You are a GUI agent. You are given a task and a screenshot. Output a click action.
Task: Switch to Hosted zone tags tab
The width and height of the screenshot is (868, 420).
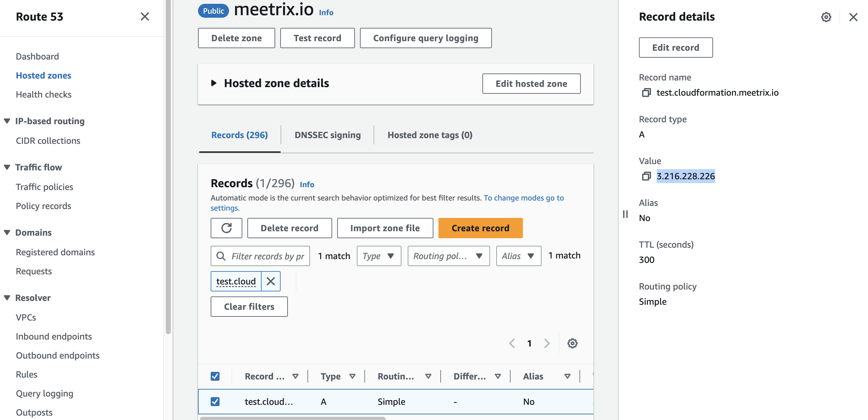point(430,135)
